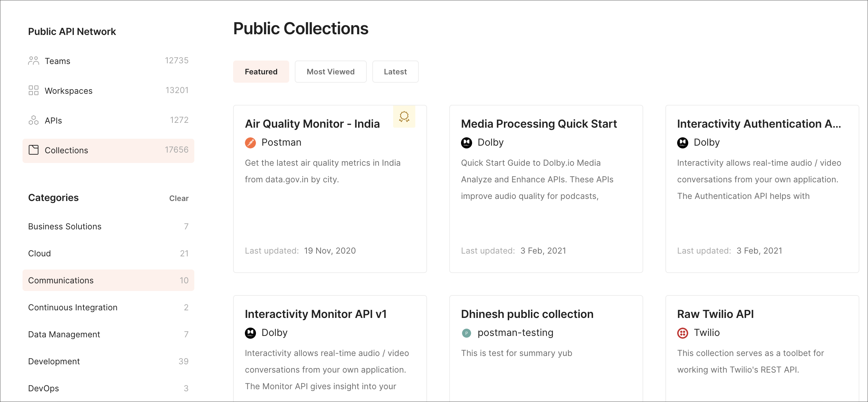868x402 pixels.
Task: Open APIs in the sidebar
Action: tap(108, 120)
